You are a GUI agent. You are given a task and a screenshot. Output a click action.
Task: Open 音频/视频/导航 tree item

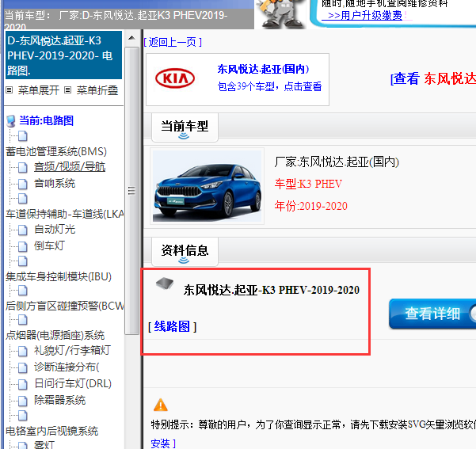70,167
